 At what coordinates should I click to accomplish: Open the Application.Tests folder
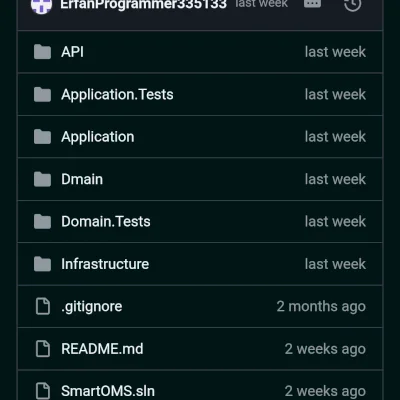coord(117,95)
